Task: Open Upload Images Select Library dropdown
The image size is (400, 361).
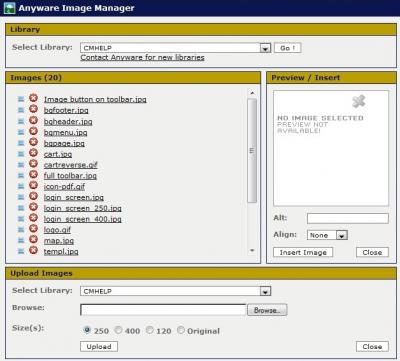Action: pyautogui.click(x=175, y=291)
